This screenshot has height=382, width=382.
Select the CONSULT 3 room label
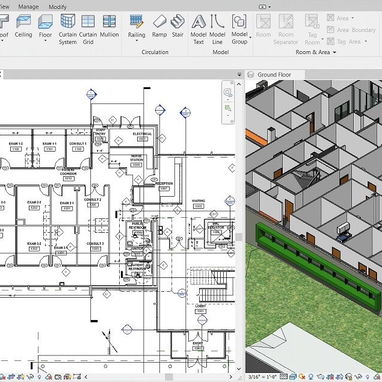coord(95,244)
